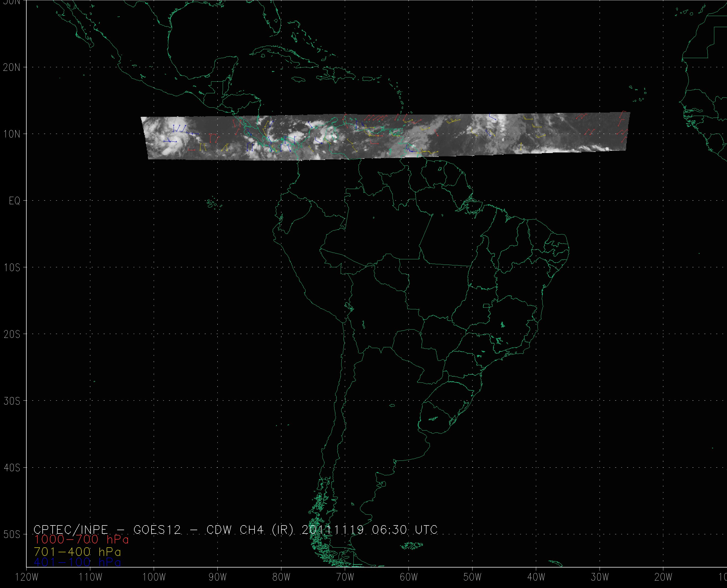Screen dimensions: 727x588
Task: Click the GOES12 satellite name in caption
Action: click(157, 529)
